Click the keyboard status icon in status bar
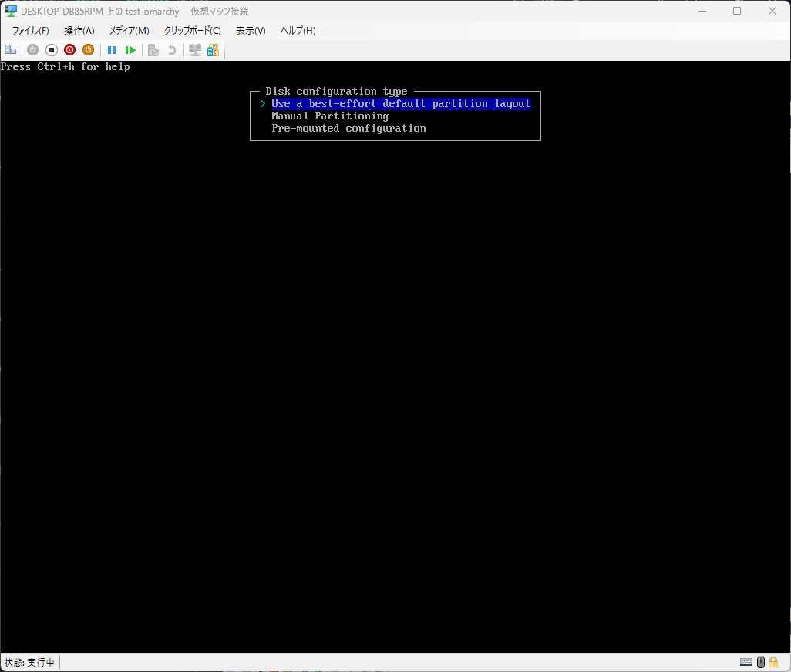The image size is (791, 672). point(746,662)
